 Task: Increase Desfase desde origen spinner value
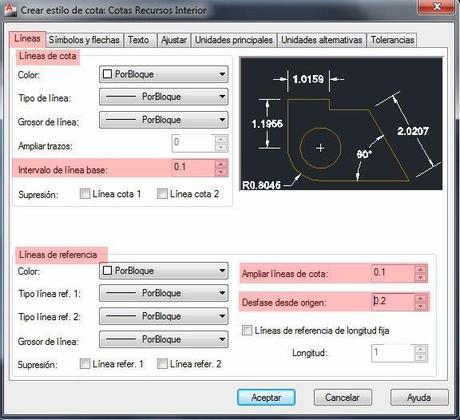(421, 298)
